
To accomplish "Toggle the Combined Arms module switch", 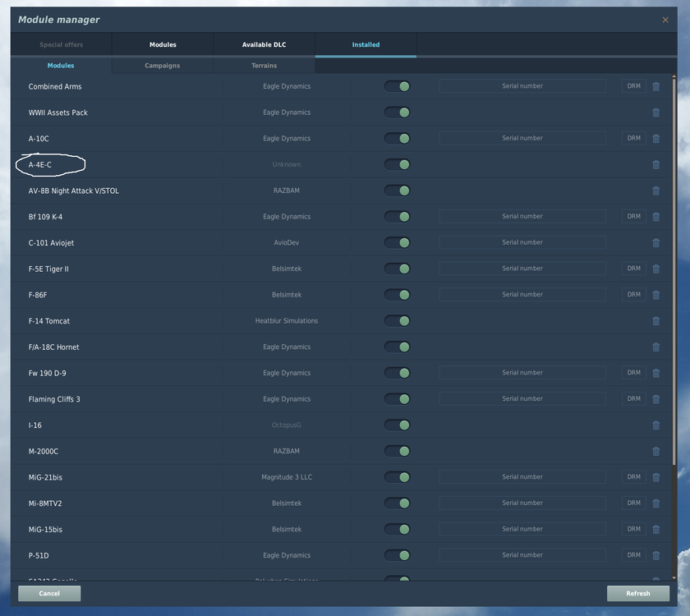I will pyautogui.click(x=397, y=86).
